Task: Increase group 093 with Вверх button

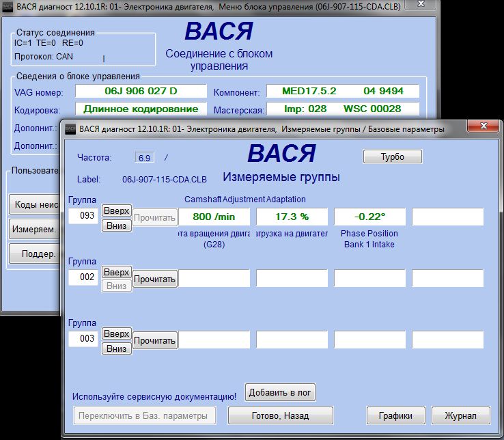Action: [116, 210]
